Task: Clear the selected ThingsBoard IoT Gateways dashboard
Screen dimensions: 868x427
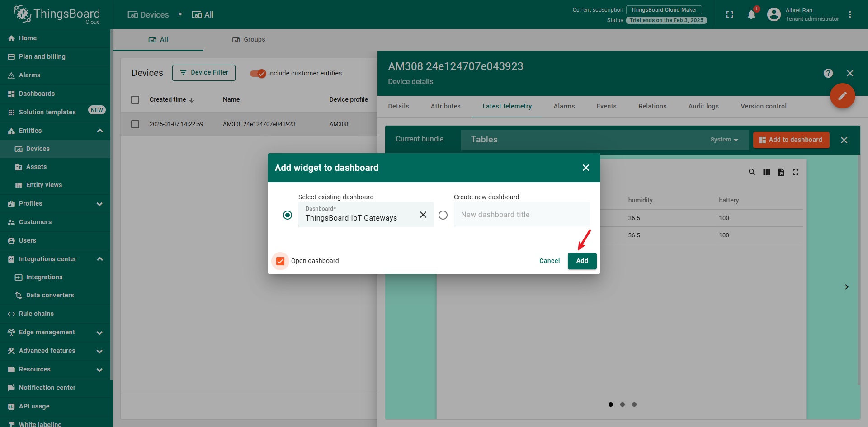Action: 423,215
